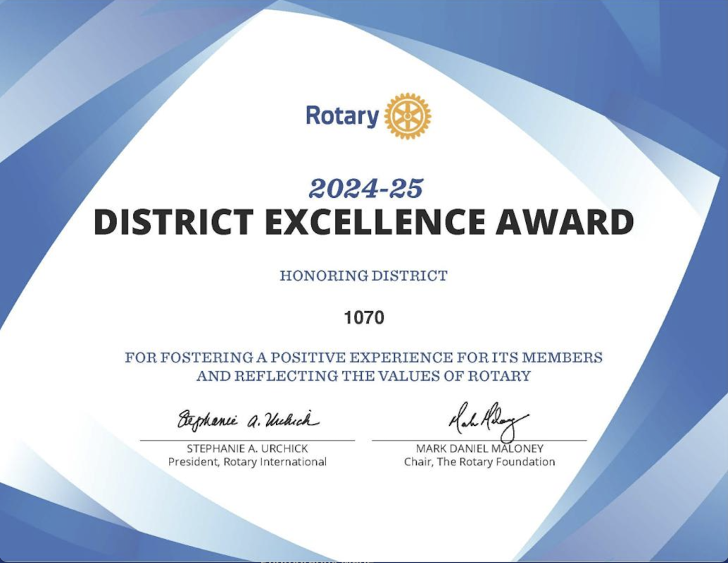This screenshot has height=563, width=728.
Task: Click the HONORING DISTRICT label
Action: click(x=363, y=276)
